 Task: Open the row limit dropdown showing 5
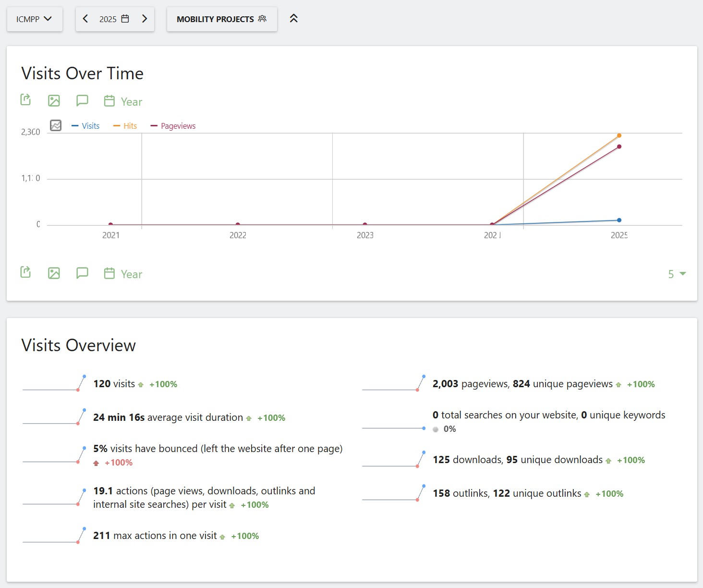point(677,274)
